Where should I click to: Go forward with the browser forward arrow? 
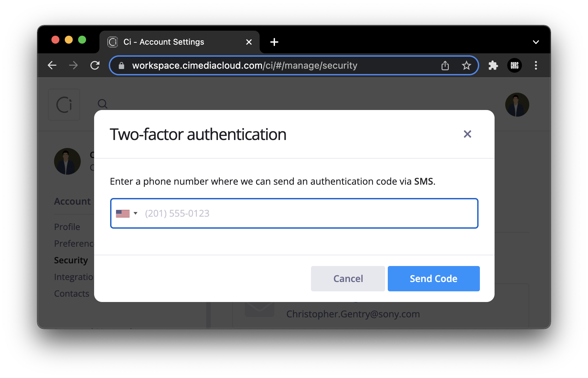point(73,65)
